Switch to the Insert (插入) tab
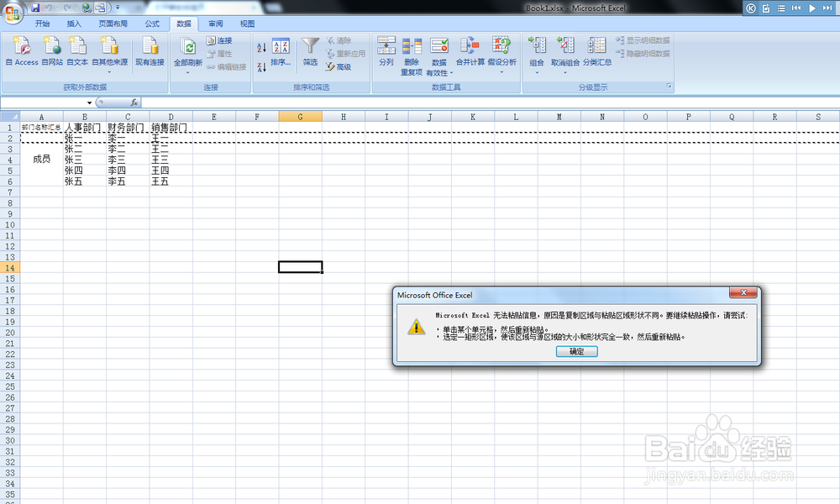840x504 pixels. coord(74,24)
